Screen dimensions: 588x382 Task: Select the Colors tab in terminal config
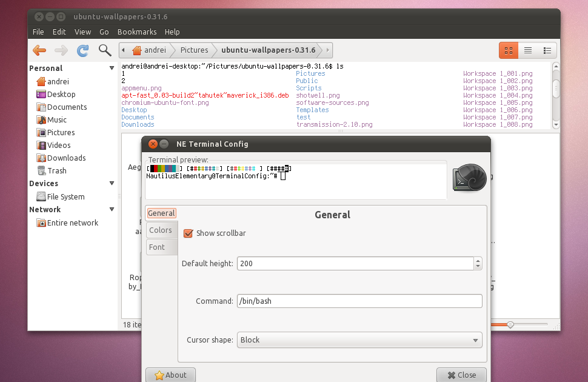point(161,230)
